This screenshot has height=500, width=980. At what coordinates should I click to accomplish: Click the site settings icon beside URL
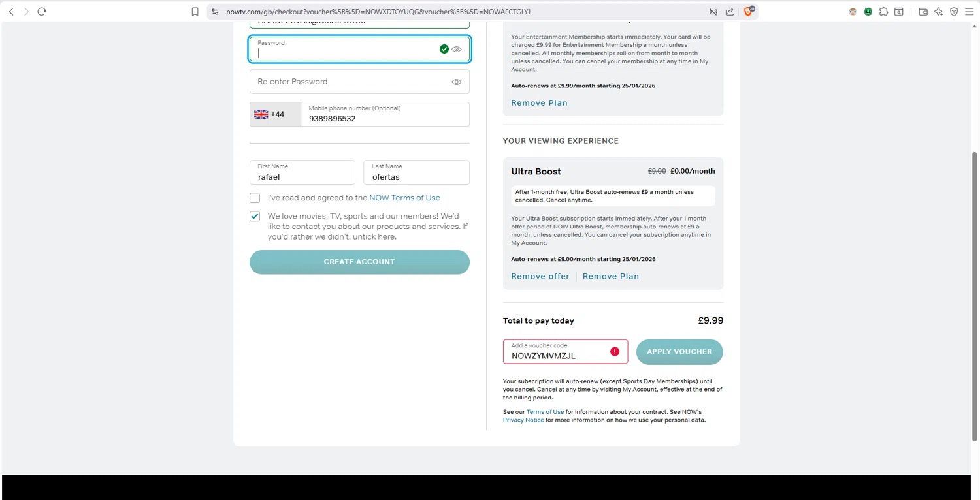pos(215,12)
